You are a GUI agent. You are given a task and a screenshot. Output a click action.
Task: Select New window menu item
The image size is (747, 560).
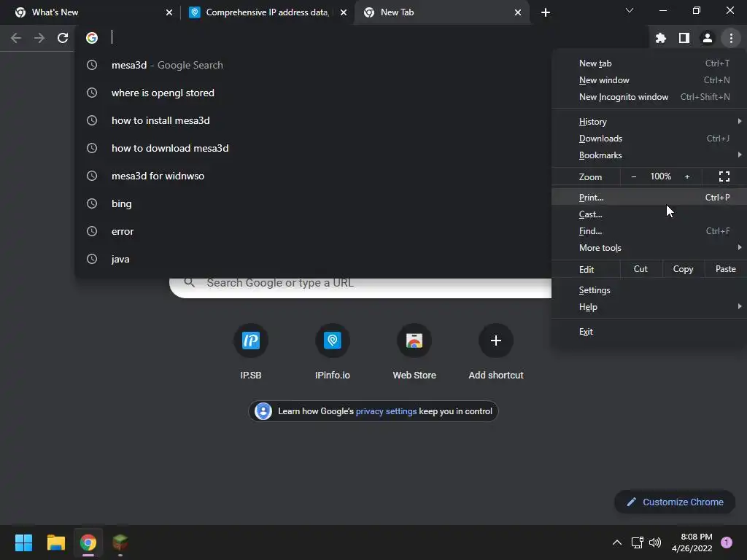[649, 80]
